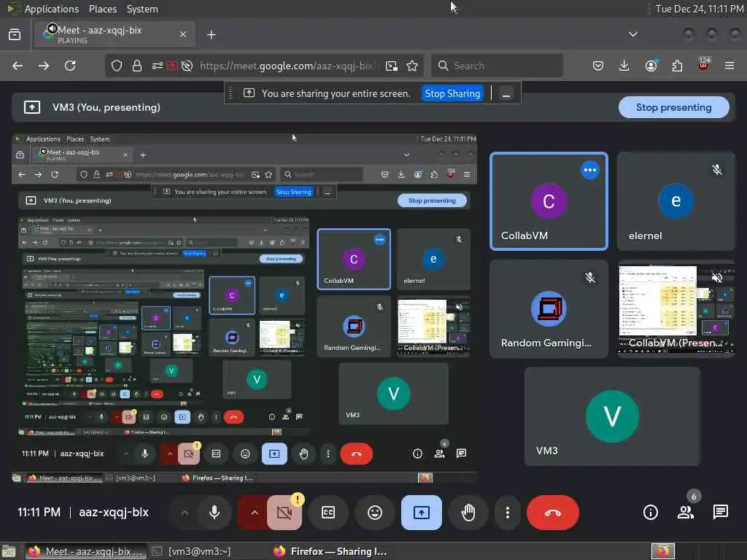Open the Places menu
This screenshot has height=560, width=747.
pyautogui.click(x=103, y=9)
